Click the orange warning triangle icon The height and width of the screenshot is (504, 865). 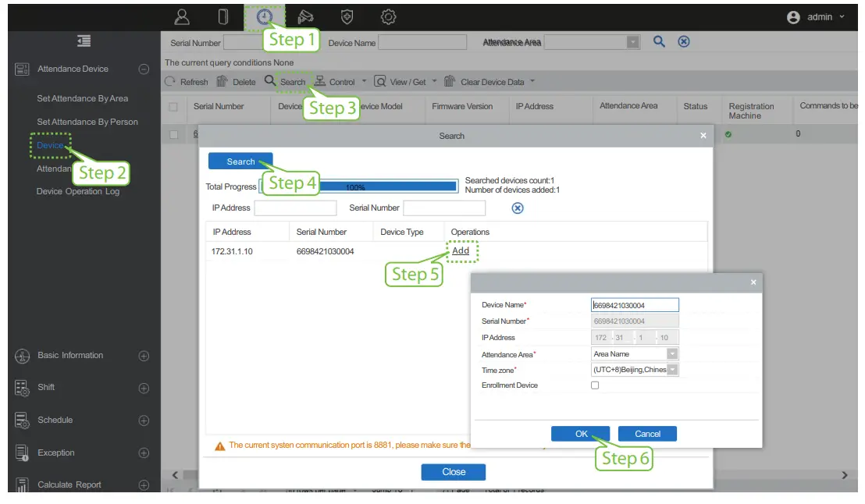point(219,446)
